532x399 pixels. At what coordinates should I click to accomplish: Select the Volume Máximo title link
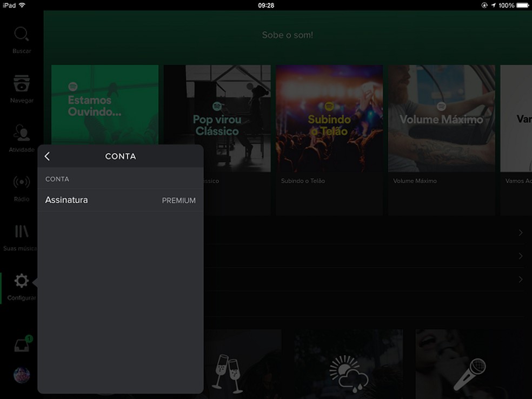click(x=415, y=181)
